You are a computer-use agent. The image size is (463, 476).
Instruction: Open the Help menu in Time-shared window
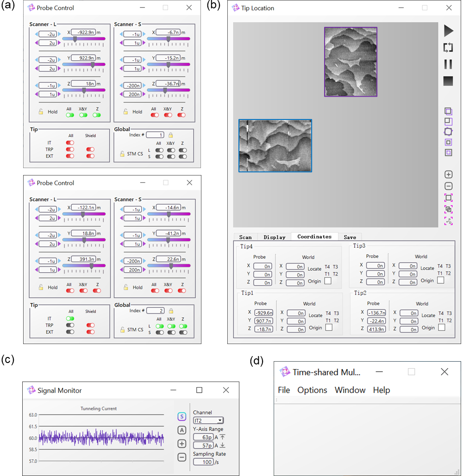(382, 390)
